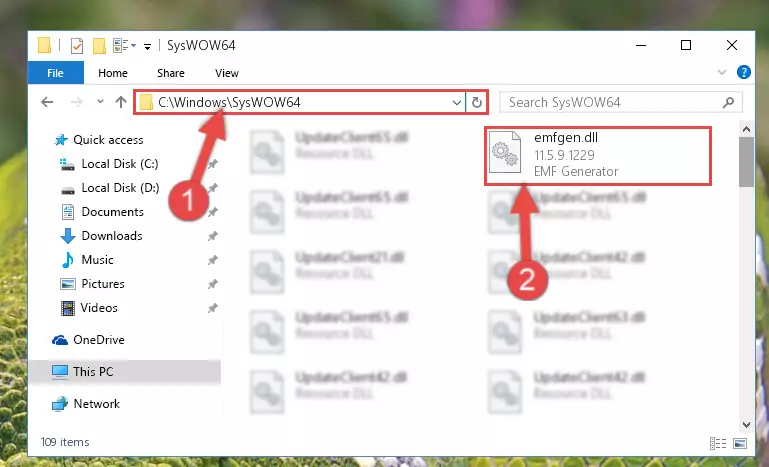Open the address bar history dropdown
The height and width of the screenshot is (467, 769).
tap(457, 103)
